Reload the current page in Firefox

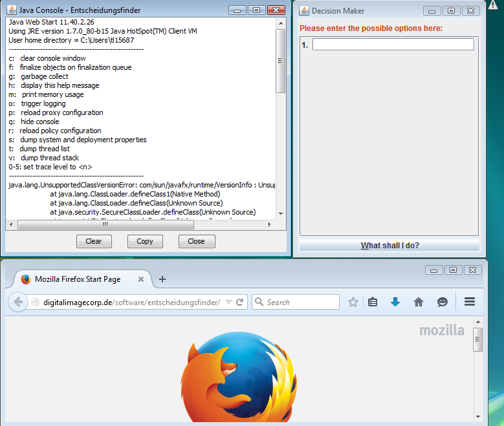tap(240, 302)
